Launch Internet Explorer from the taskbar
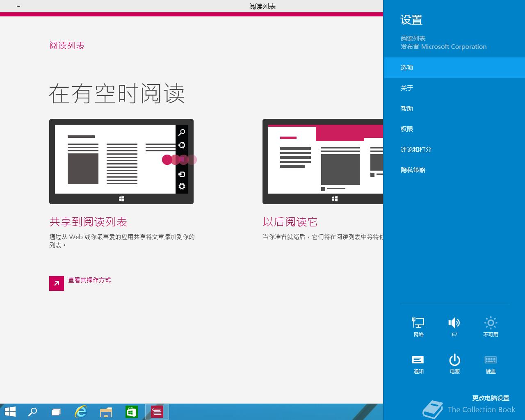The height and width of the screenshot is (420, 525). 81,412
